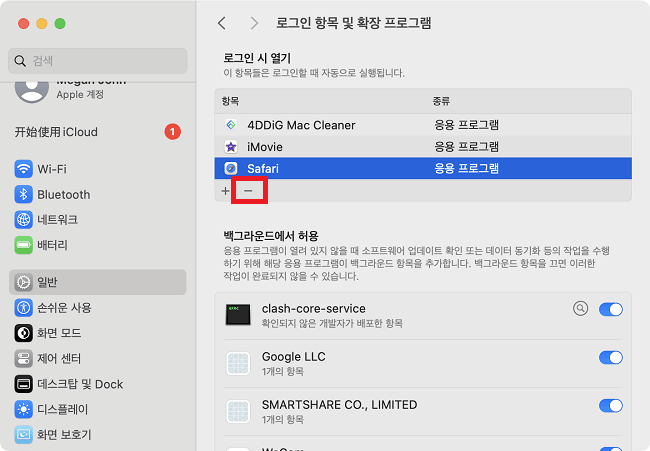Click the SMARTSHARE CO., LIMITED icon
Screen dimensions: 650x451
point(238,412)
